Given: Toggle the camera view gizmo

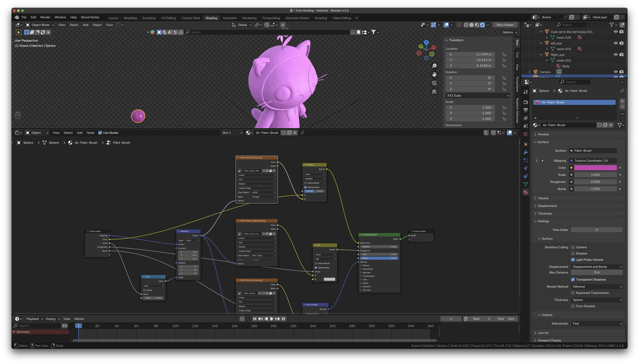Looking at the screenshot, I should coord(434,83).
